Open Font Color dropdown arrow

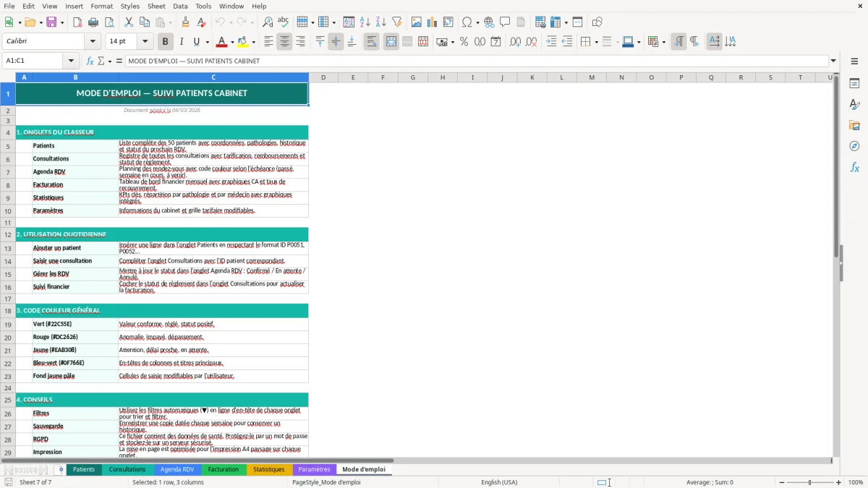coord(233,42)
